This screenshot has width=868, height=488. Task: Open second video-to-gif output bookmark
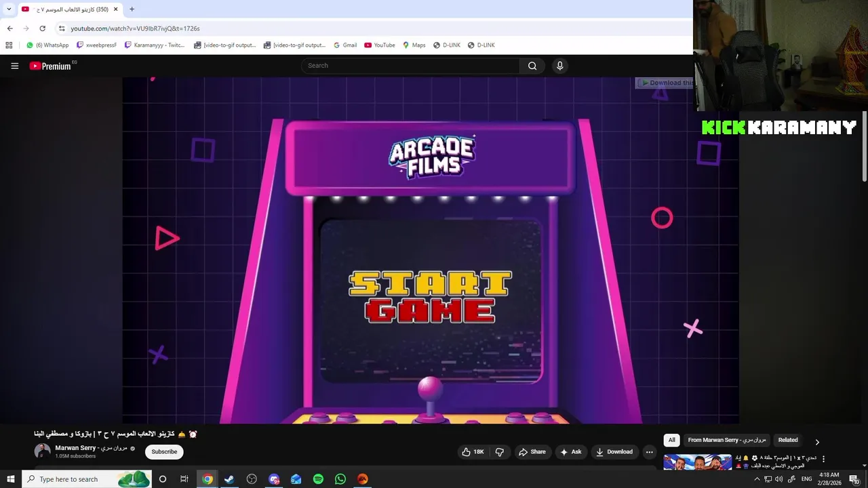coord(294,45)
